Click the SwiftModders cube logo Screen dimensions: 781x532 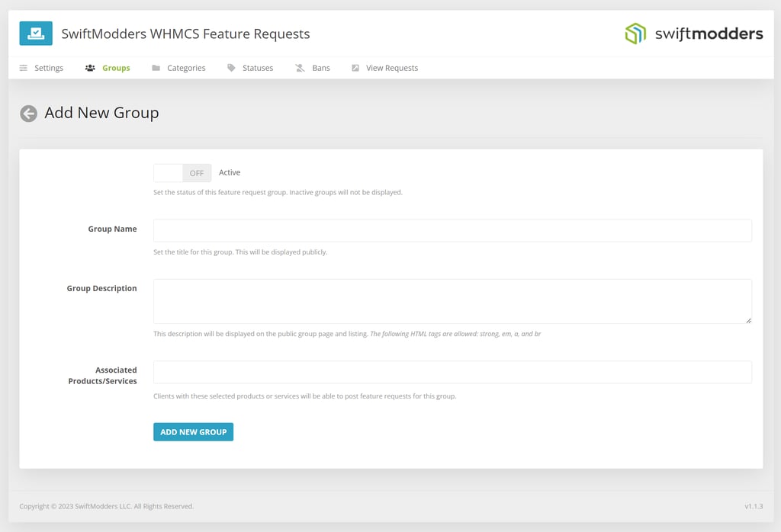click(x=635, y=34)
